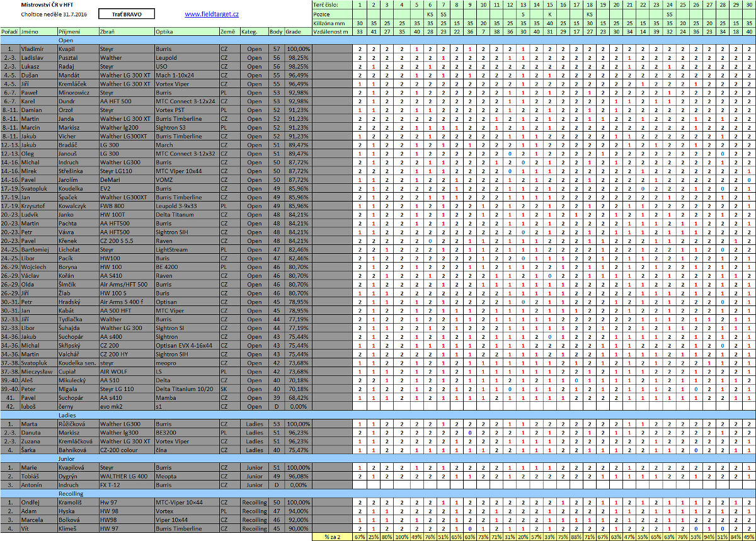
Task: Select the WALTHER LG 400 weapon cell
Action: pos(125,476)
